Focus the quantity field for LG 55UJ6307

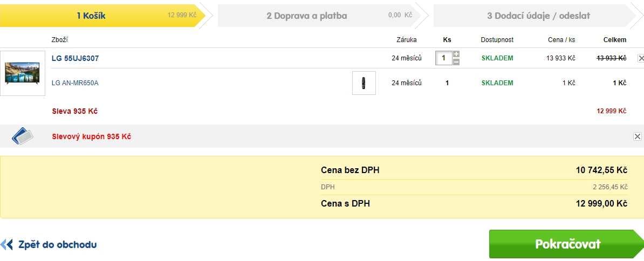443,58
